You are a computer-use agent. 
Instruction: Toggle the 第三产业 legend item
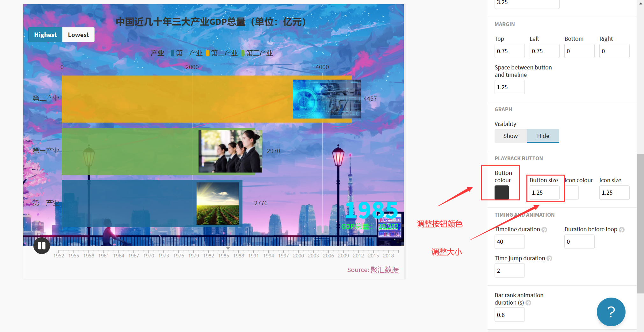point(243,53)
